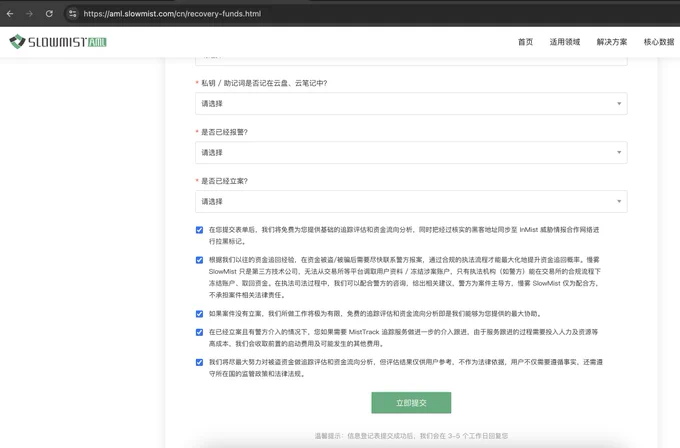Click the address bar URL aml.slowmist.com
Image resolution: width=680 pixels, height=448 pixels.
coord(172,14)
